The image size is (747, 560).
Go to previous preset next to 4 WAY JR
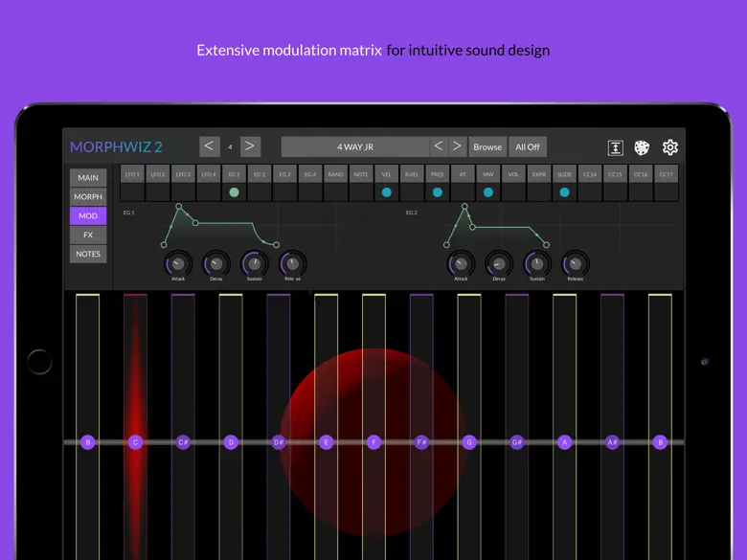tap(439, 146)
